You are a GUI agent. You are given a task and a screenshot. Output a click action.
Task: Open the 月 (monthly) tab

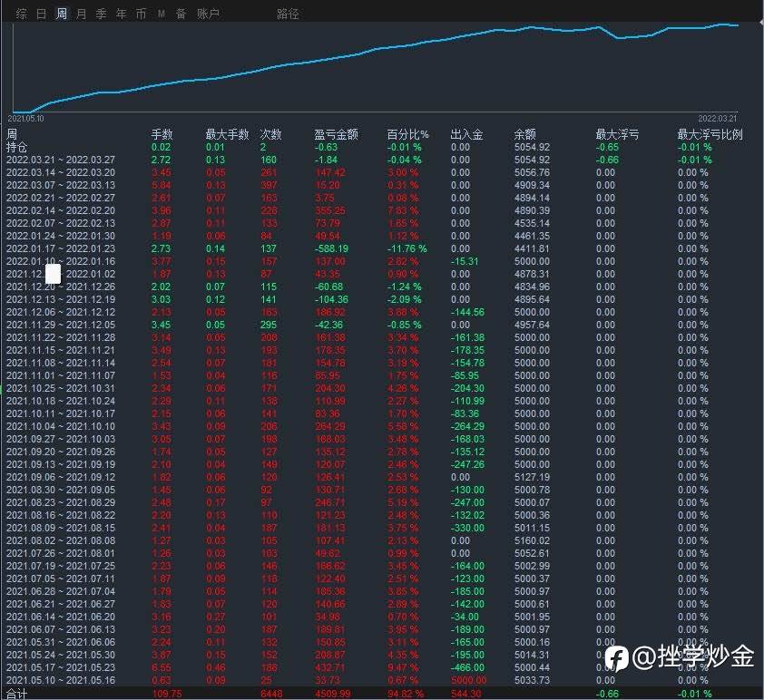tap(82, 14)
